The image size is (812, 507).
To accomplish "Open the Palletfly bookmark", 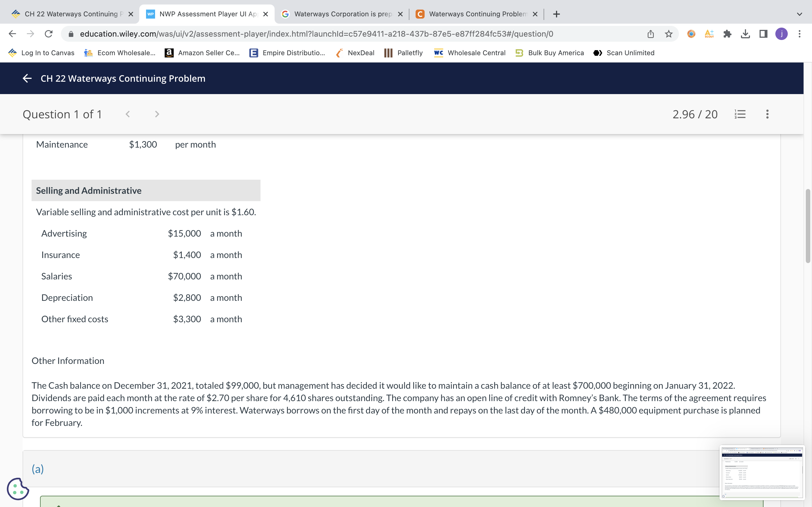I will pyautogui.click(x=403, y=53).
